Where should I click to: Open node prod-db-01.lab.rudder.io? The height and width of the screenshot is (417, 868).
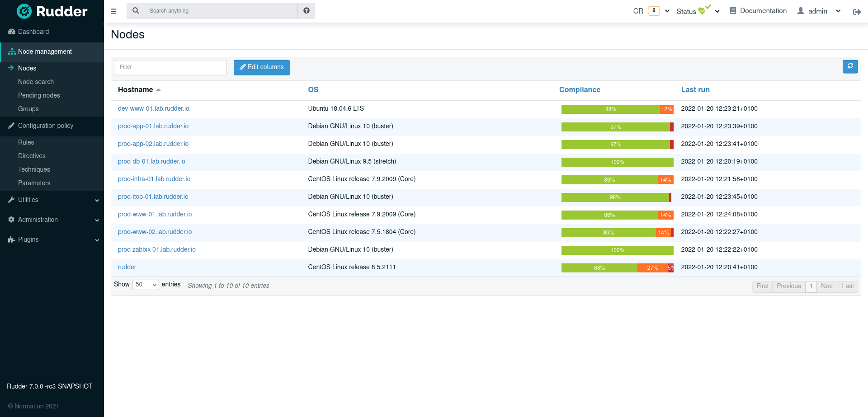tap(151, 161)
